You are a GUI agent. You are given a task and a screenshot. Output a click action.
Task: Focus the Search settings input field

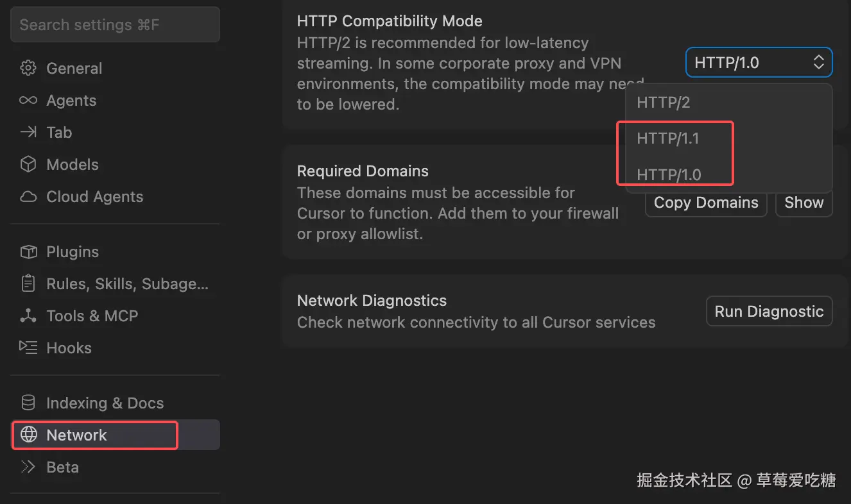[x=116, y=25]
